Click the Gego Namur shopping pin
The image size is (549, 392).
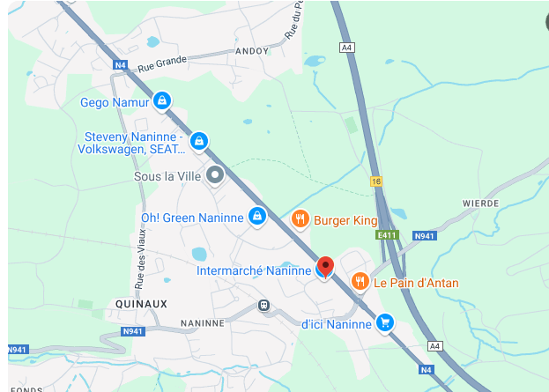(x=162, y=101)
